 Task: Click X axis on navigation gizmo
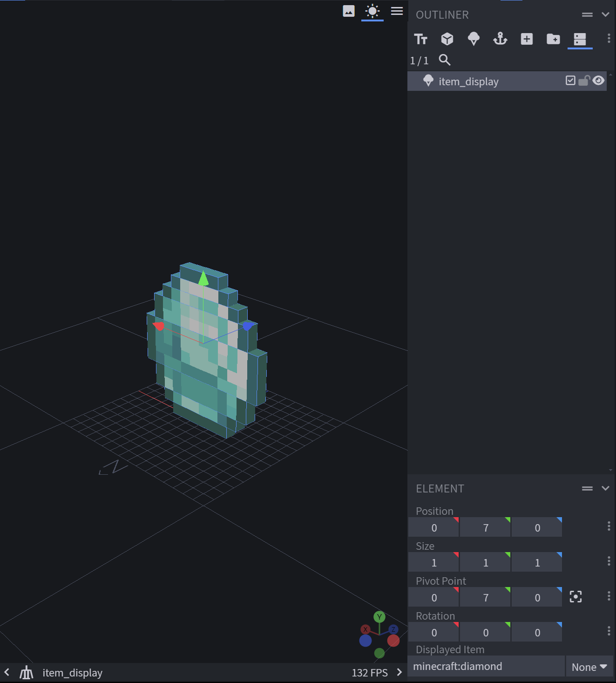[x=366, y=630]
